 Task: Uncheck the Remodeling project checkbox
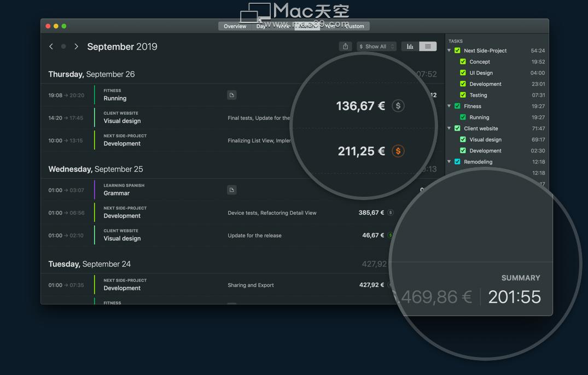(x=457, y=161)
